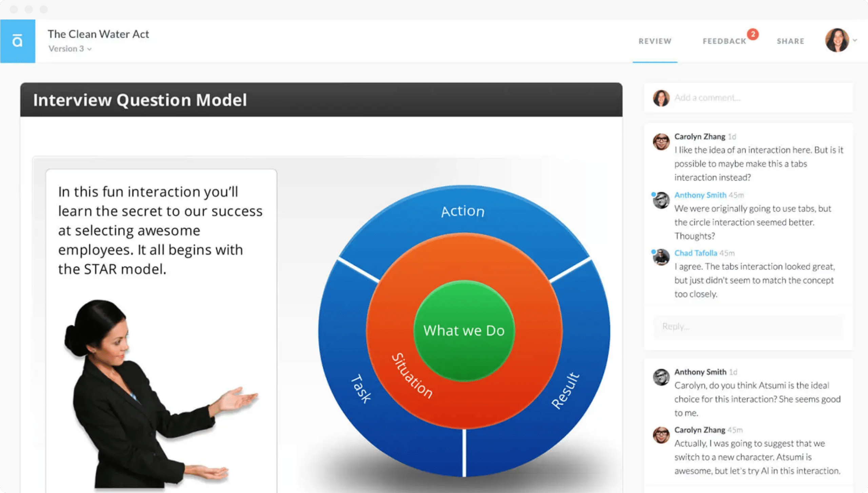This screenshot has width=868, height=493.
Task: Open the Feedback tab
Action: coord(724,41)
